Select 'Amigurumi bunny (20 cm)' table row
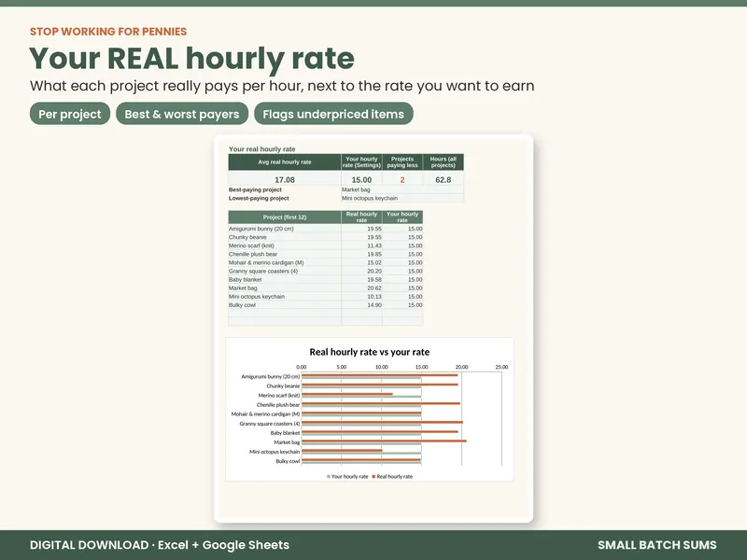The height and width of the screenshot is (560, 747). [x=325, y=229]
